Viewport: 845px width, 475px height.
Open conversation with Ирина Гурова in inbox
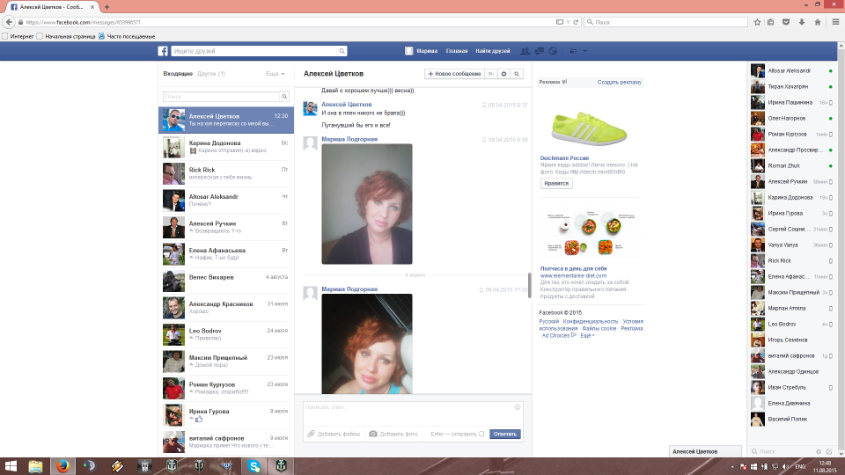tap(226, 415)
